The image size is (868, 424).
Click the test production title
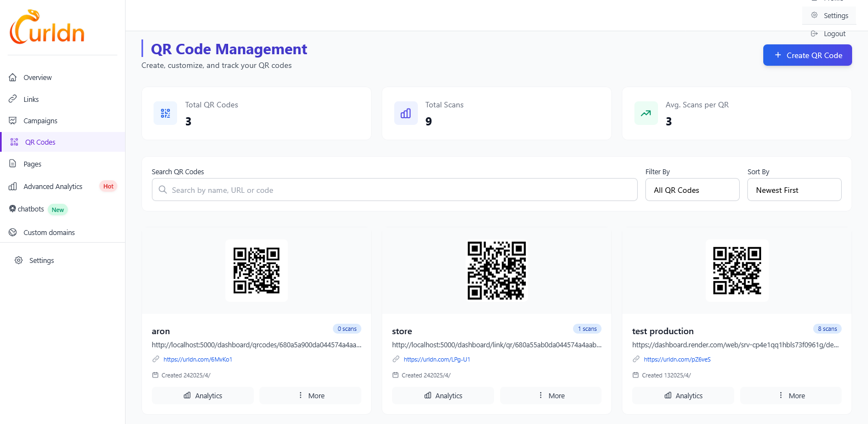[663, 331]
